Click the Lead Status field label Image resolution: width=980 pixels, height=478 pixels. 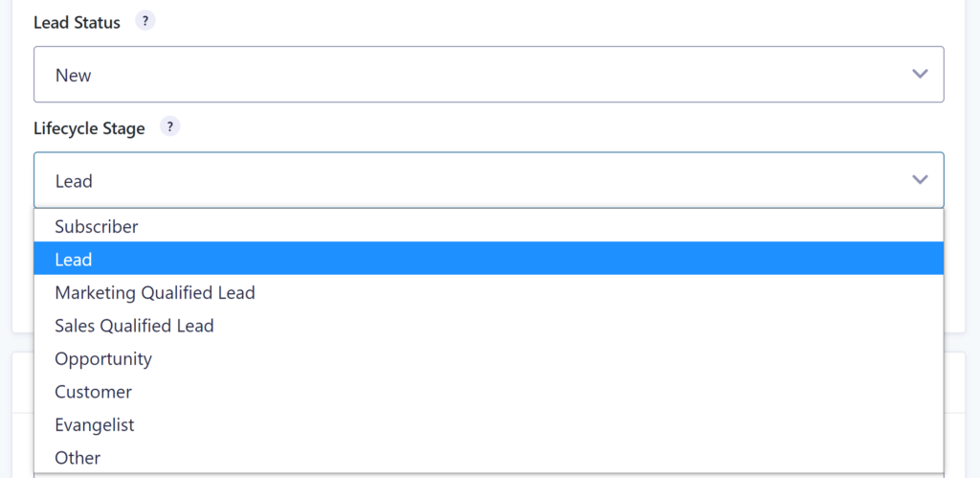point(77,22)
